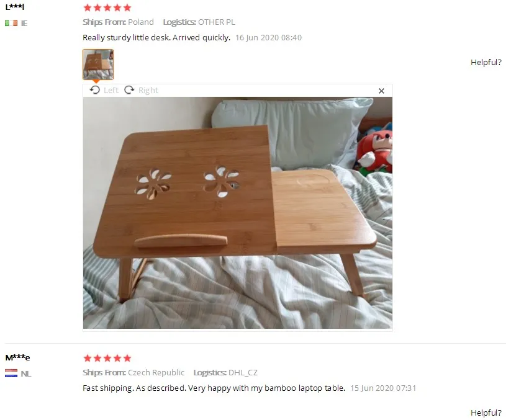Click the rotate Left arrow icon

point(95,90)
